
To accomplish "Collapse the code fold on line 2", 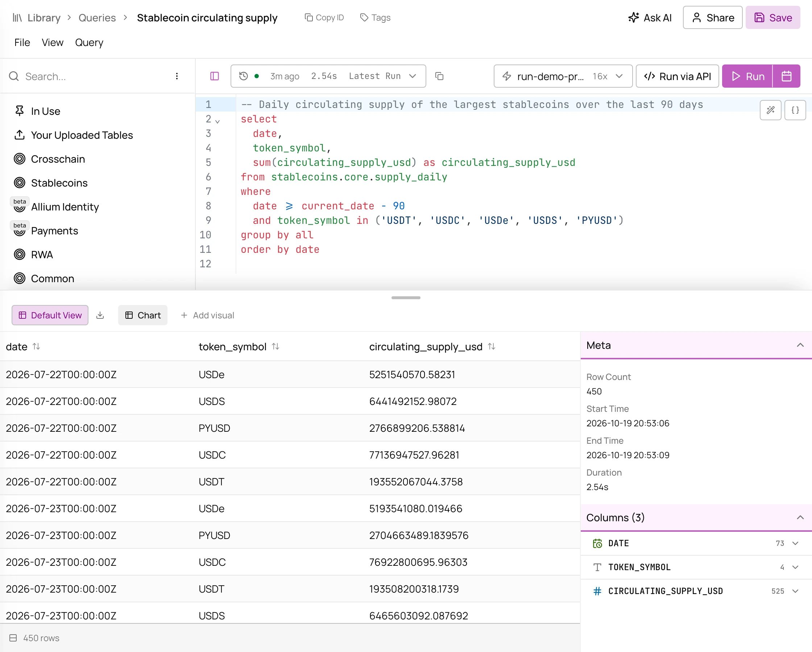I will coord(217,121).
